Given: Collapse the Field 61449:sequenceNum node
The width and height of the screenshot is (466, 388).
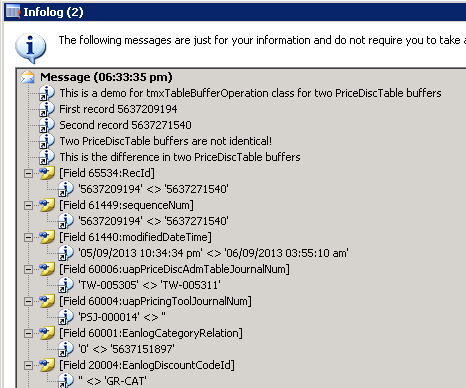Looking at the screenshot, I should click(28, 205).
